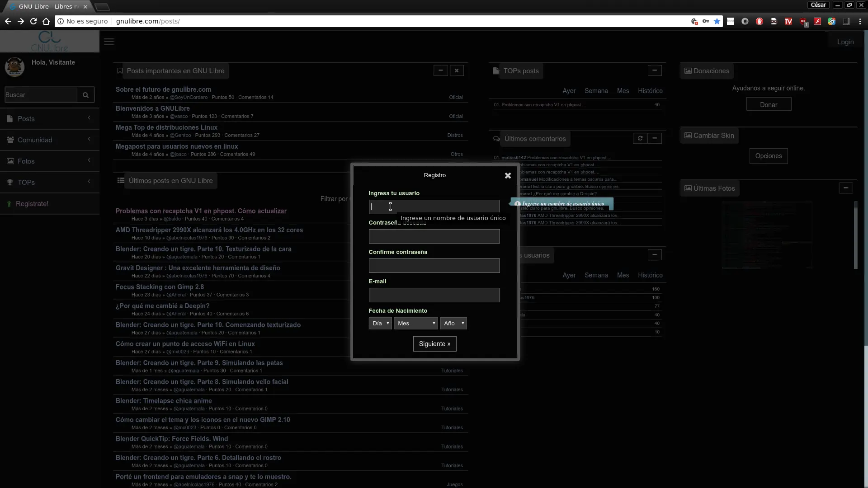868x488 pixels.
Task: Expand the Comunidad sidebar menu
Action: click(50, 140)
